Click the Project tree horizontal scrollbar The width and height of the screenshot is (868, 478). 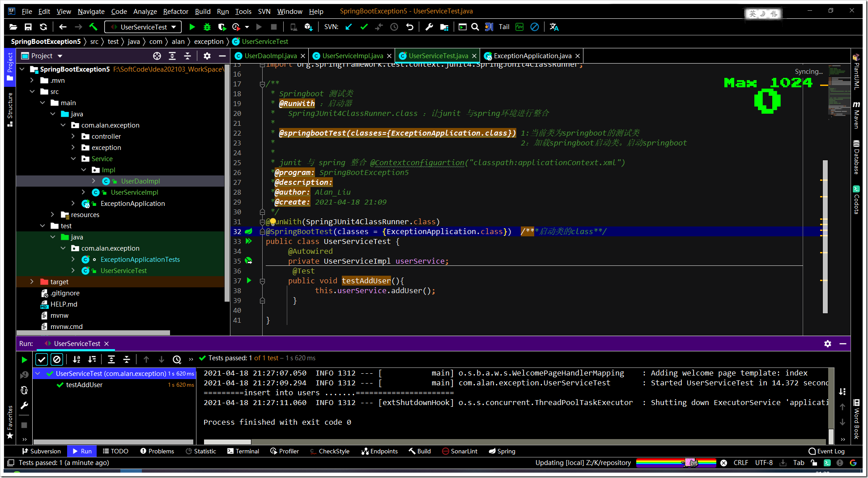coord(93,333)
